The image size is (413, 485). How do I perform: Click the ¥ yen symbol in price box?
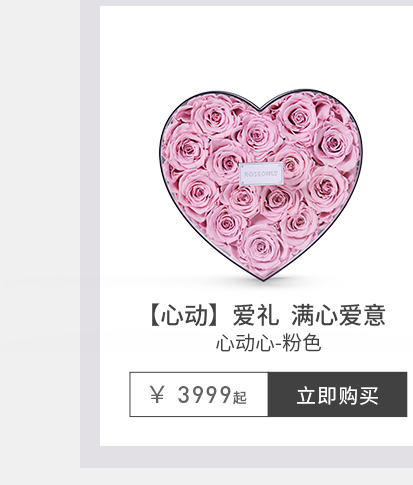tap(157, 394)
